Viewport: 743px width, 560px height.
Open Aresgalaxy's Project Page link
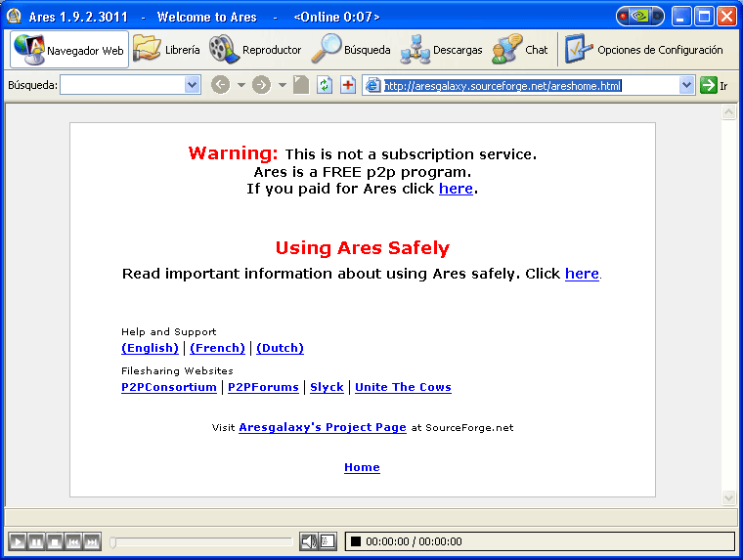322,427
